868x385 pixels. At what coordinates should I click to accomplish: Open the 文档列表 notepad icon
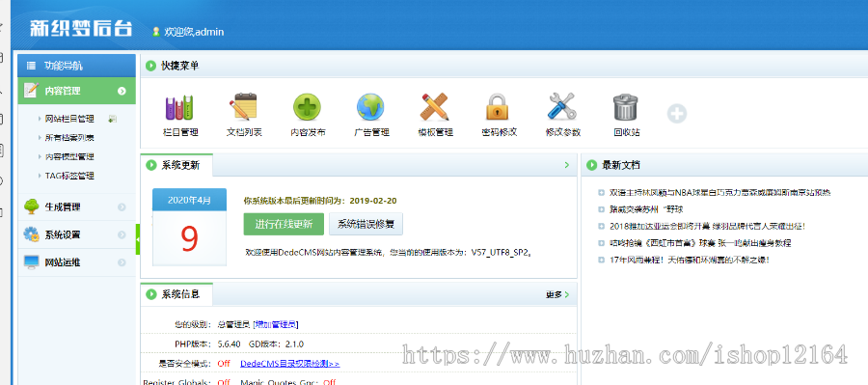pyautogui.click(x=244, y=107)
